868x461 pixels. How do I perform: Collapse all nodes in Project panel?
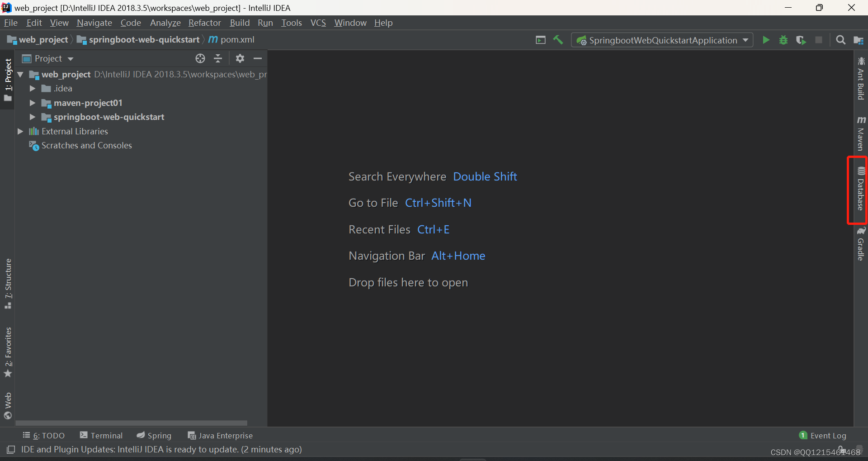(218, 58)
